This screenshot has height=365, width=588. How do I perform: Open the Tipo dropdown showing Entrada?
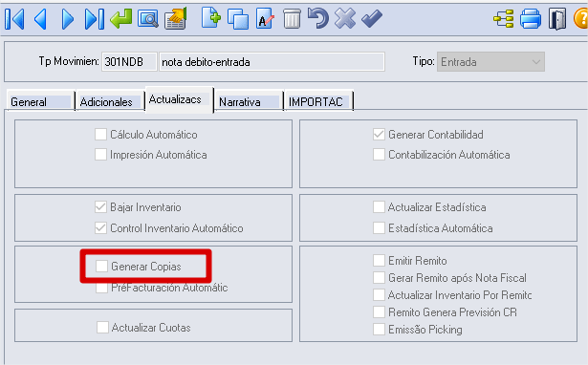pos(490,62)
